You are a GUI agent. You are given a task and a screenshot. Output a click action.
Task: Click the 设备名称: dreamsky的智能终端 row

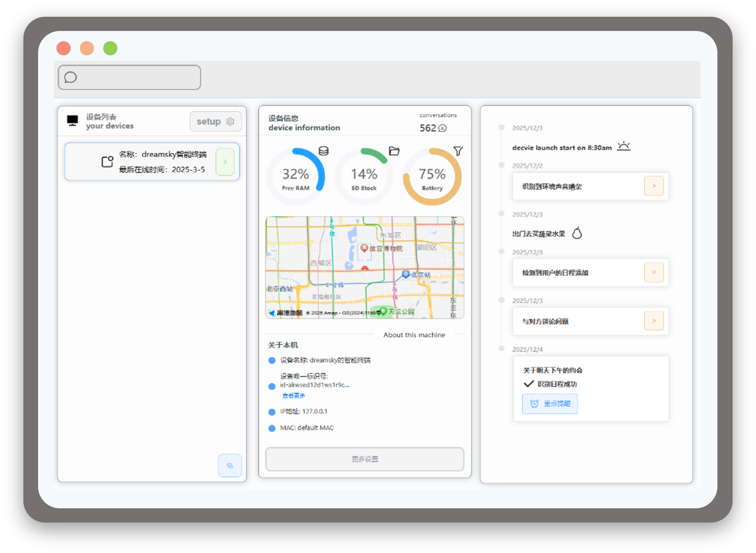tap(325, 360)
